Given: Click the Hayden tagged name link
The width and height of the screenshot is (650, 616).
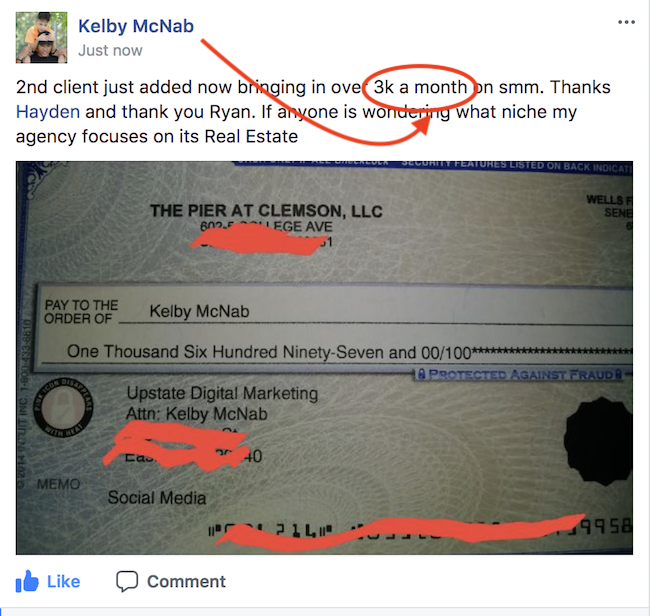Looking at the screenshot, I should click(x=48, y=112).
